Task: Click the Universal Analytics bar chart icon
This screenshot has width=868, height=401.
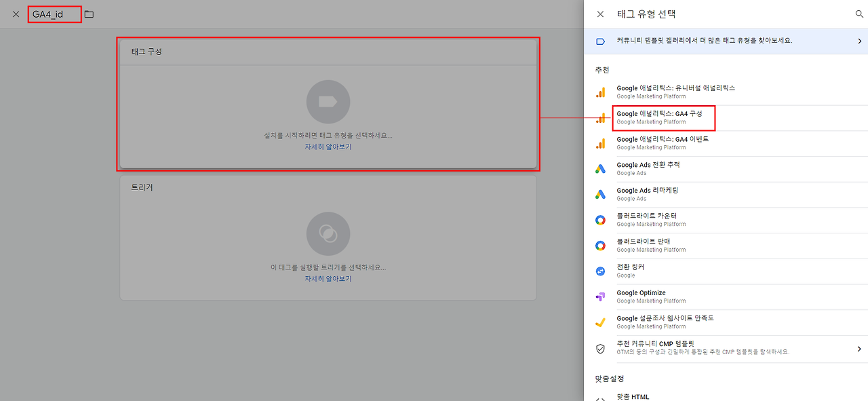Action: pyautogui.click(x=600, y=93)
